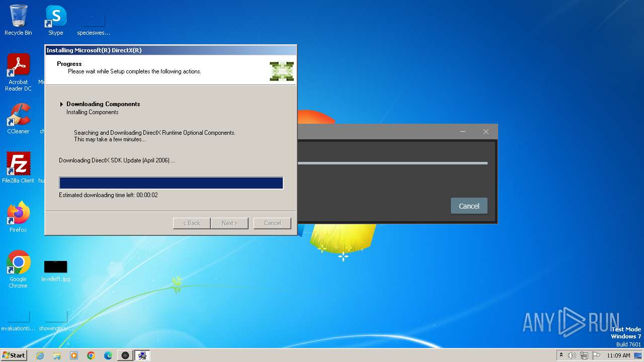
Task: Launch CCleaner from the desktop
Action: click(18, 119)
